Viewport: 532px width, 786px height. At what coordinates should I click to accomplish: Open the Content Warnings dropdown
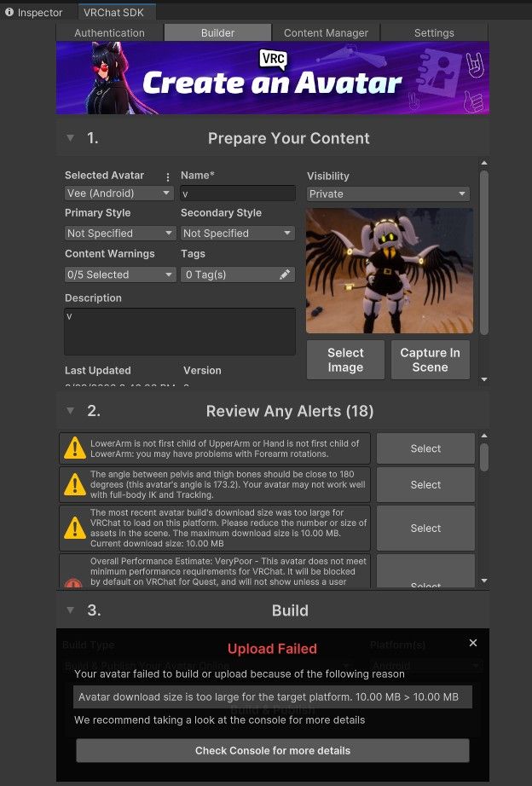(120, 275)
